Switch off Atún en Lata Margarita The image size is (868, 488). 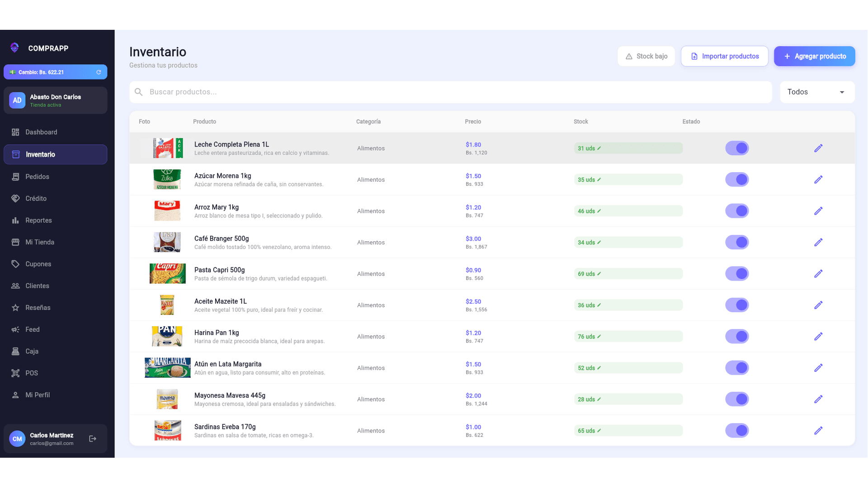[x=737, y=368]
